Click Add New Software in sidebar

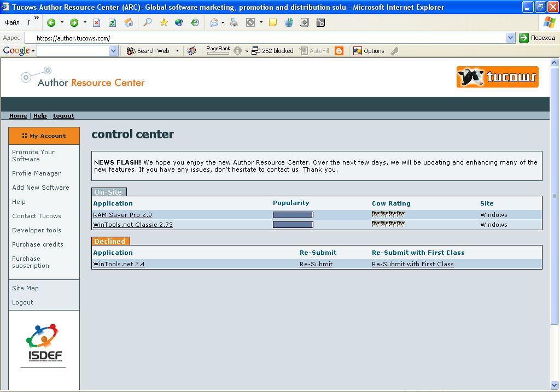tap(40, 188)
